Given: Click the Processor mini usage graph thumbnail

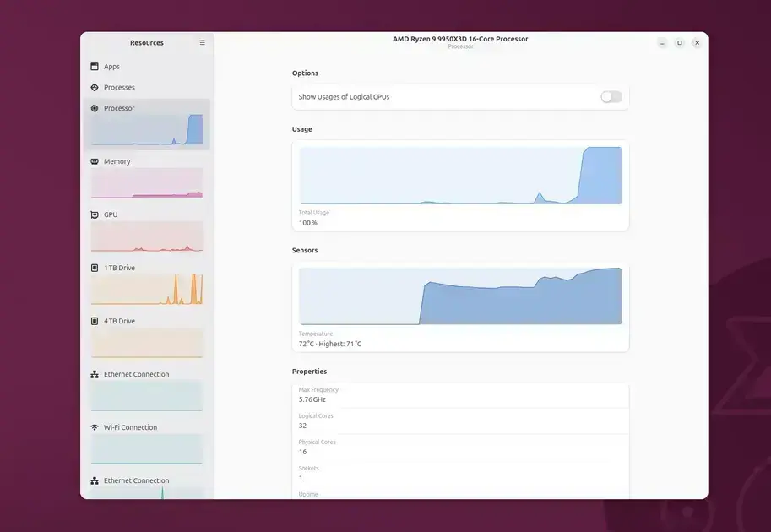Looking at the screenshot, I should (x=147, y=130).
